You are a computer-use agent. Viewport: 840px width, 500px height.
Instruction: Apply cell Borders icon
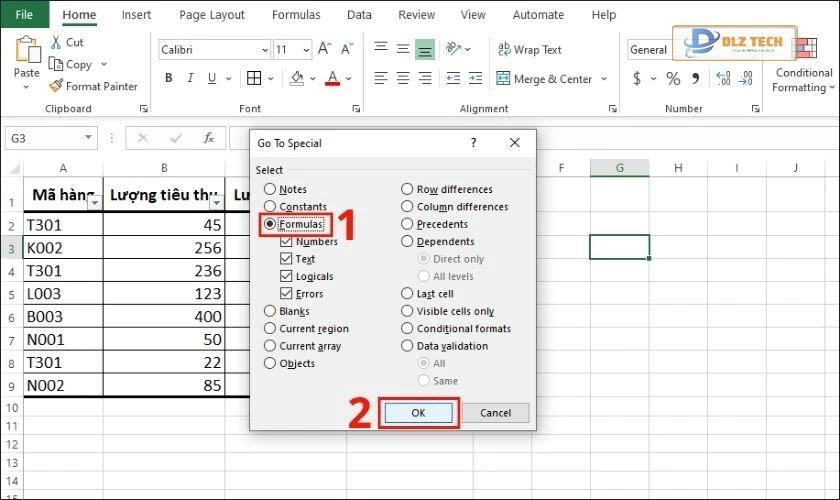254,78
